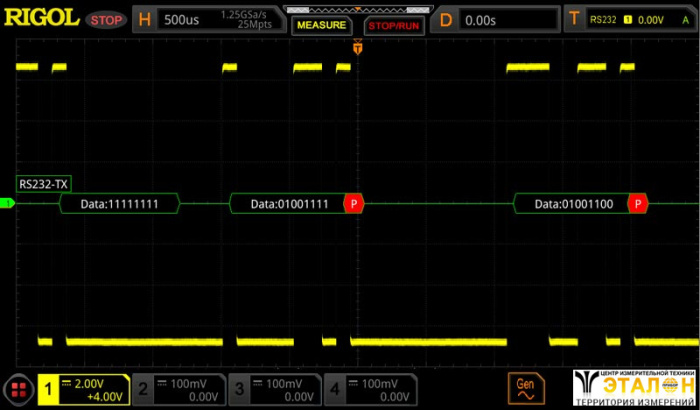This screenshot has height=410, width=700.
Task: Select the decoded Data:11111111 packet
Action: click(119, 204)
